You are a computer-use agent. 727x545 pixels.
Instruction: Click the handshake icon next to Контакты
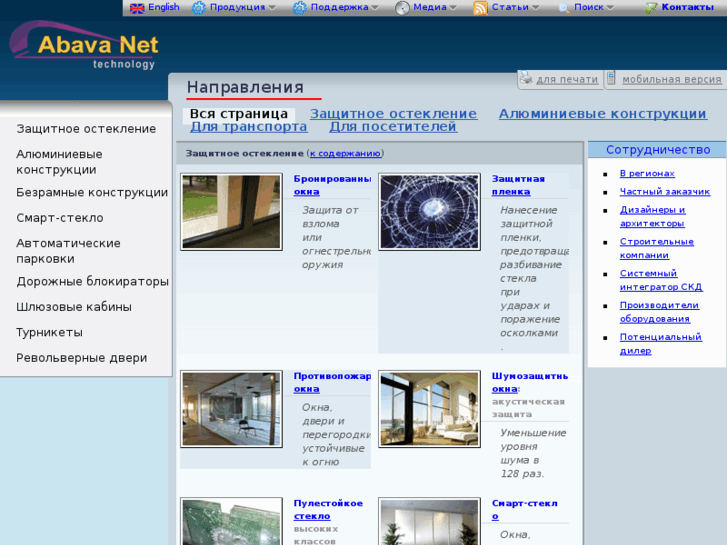tap(650, 8)
